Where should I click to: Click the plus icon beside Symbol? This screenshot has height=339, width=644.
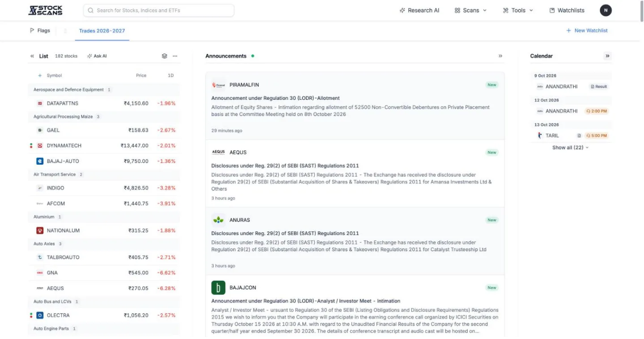click(x=40, y=76)
